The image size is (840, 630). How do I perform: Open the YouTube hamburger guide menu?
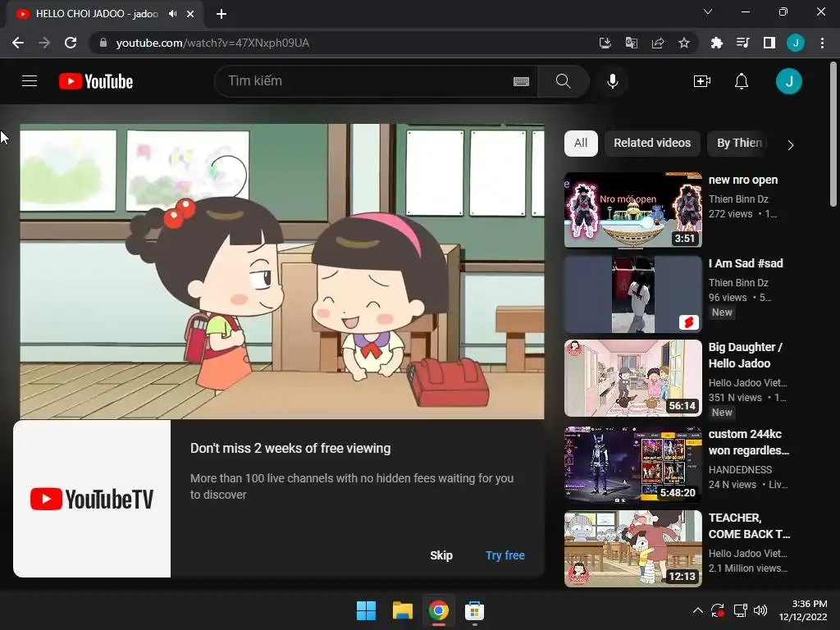click(30, 81)
